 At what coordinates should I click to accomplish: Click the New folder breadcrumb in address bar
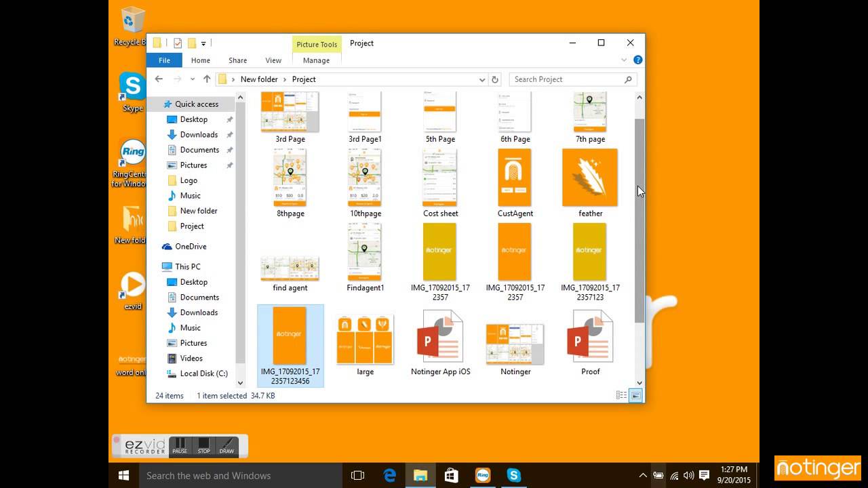pyautogui.click(x=258, y=79)
